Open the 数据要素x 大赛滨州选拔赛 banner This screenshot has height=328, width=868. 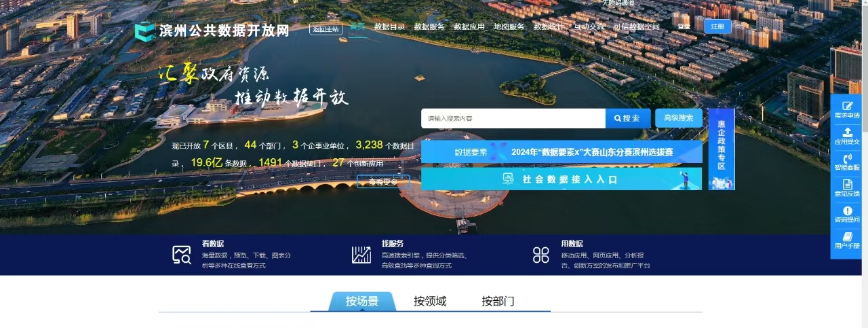tap(561, 152)
